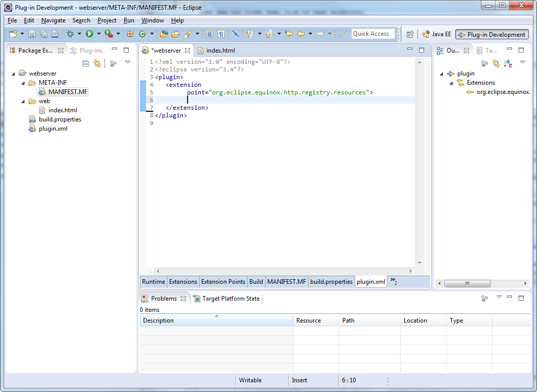Click the Open Task folder icon
The height and width of the screenshot is (392, 537).
click(x=175, y=34)
